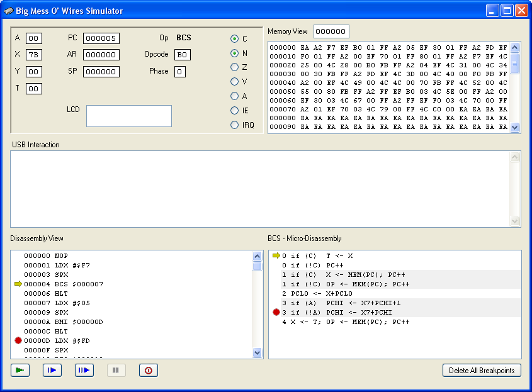Select disassembly line 000003 SPX
The image size is (532, 392).
point(46,275)
